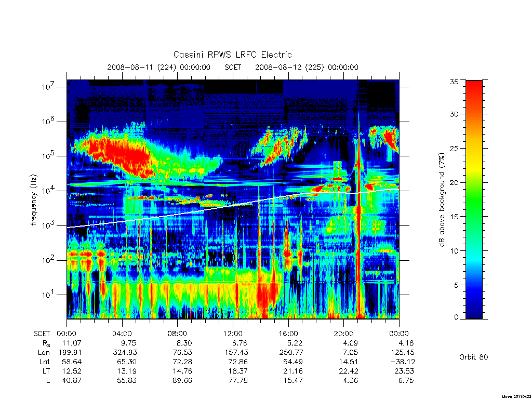Screen dimensions: 532x399
Task: Click the Rs value 11.07
Action: 72,343
